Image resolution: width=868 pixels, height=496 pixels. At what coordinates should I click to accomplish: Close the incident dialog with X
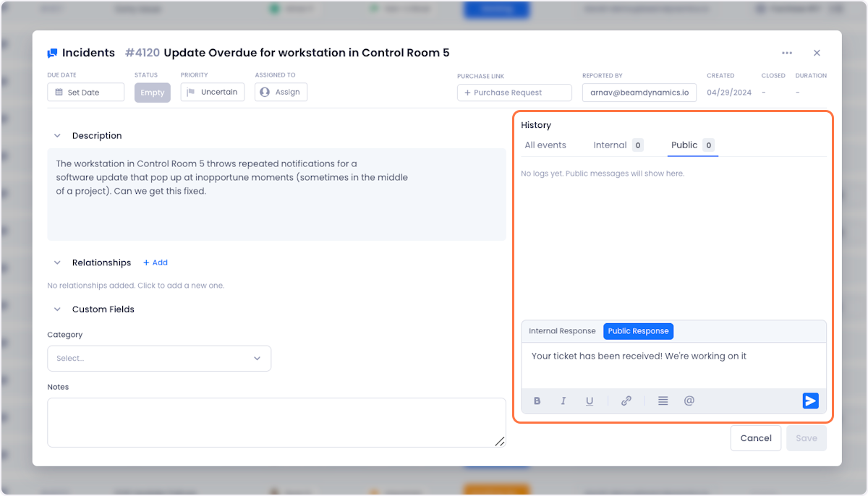tap(817, 53)
